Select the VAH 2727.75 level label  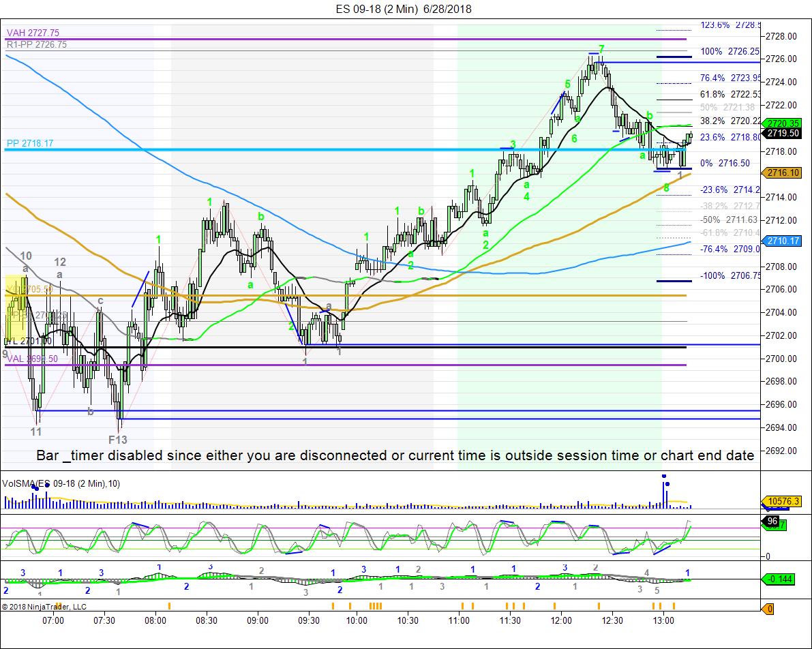coord(33,33)
